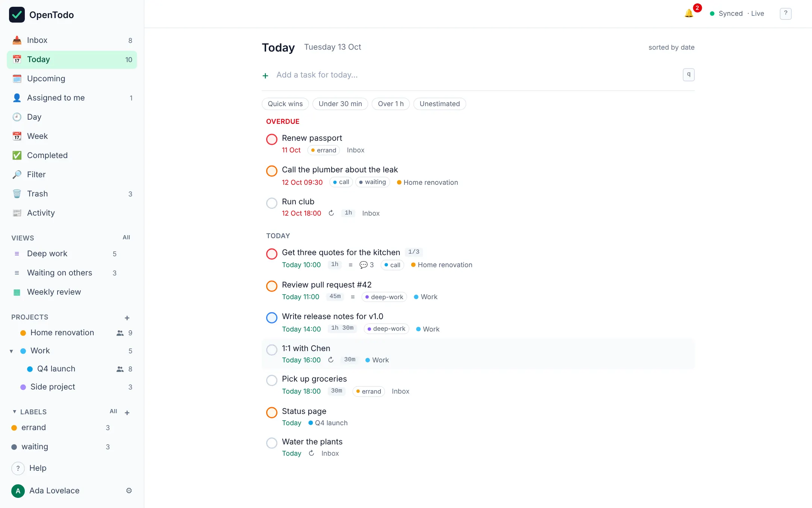The height and width of the screenshot is (508, 812).
Task: Mark Call the plumber task done
Action: coord(272,171)
